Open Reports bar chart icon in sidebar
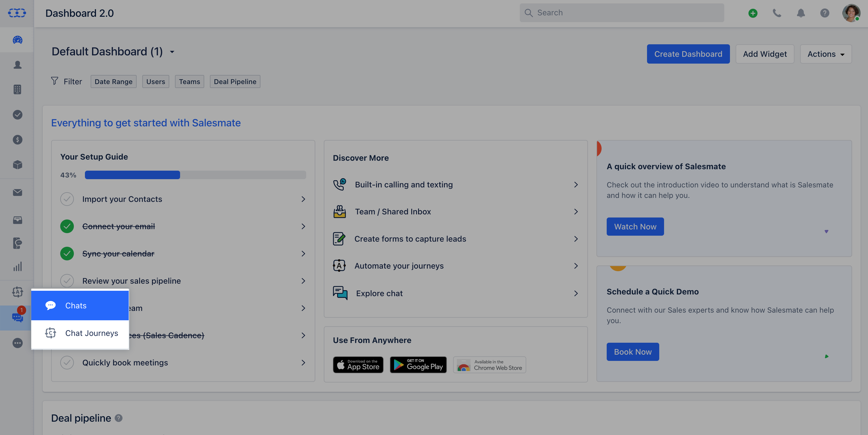This screenshot has width=868, height=435. (x=18, y=267)
